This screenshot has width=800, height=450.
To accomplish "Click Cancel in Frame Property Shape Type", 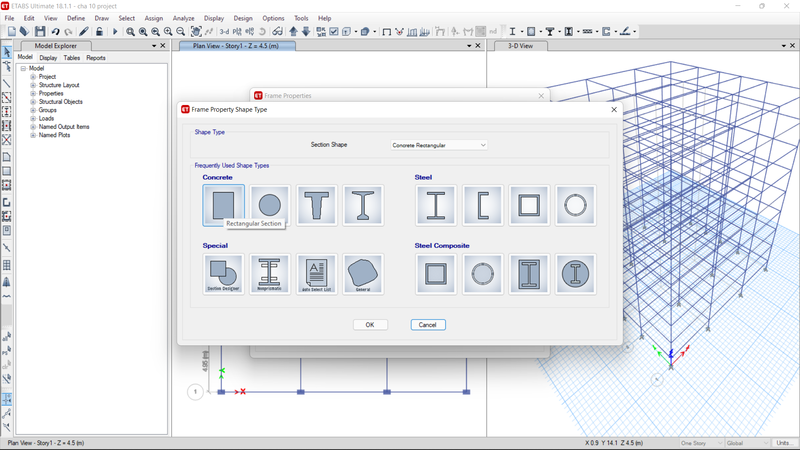I will click(428, 325).
